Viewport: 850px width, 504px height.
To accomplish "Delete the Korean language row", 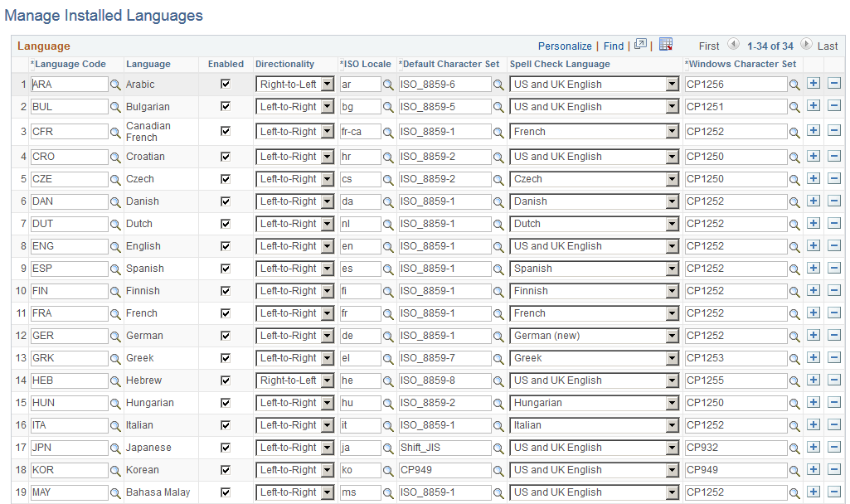I will point(834,469).
